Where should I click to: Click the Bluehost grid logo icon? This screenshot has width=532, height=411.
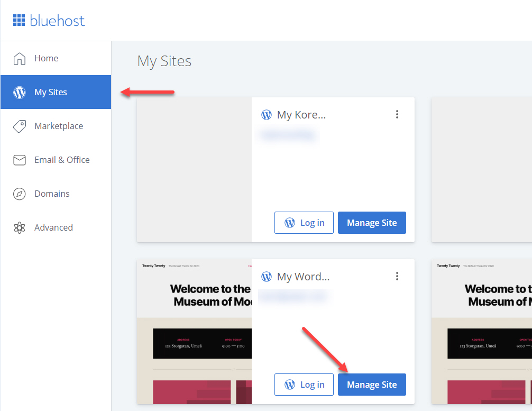(19, 20)
